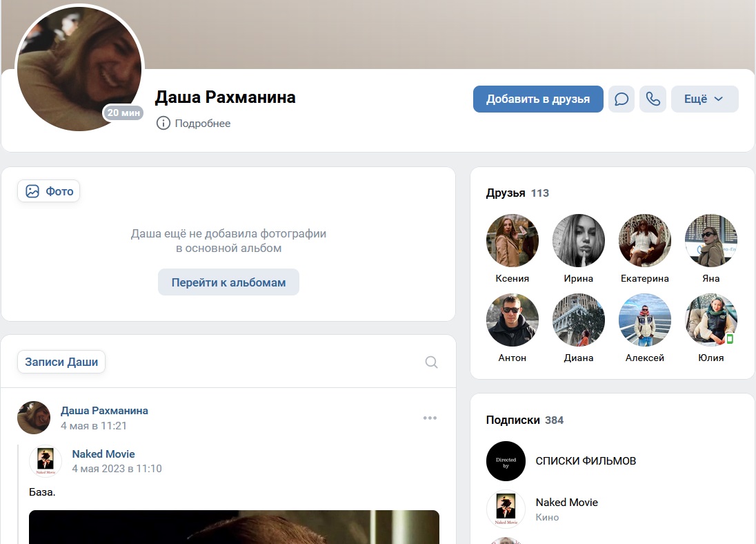The width and height of the screenshot is (756, 544).
Task: Open Naked Movie repost source link
Action: [103, 454]
